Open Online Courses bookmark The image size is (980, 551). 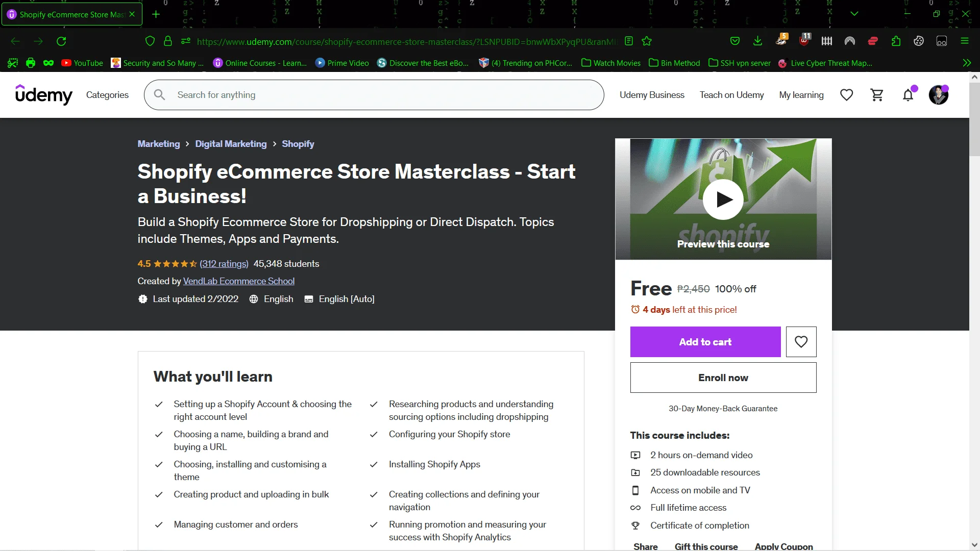(x=260, y=63)
